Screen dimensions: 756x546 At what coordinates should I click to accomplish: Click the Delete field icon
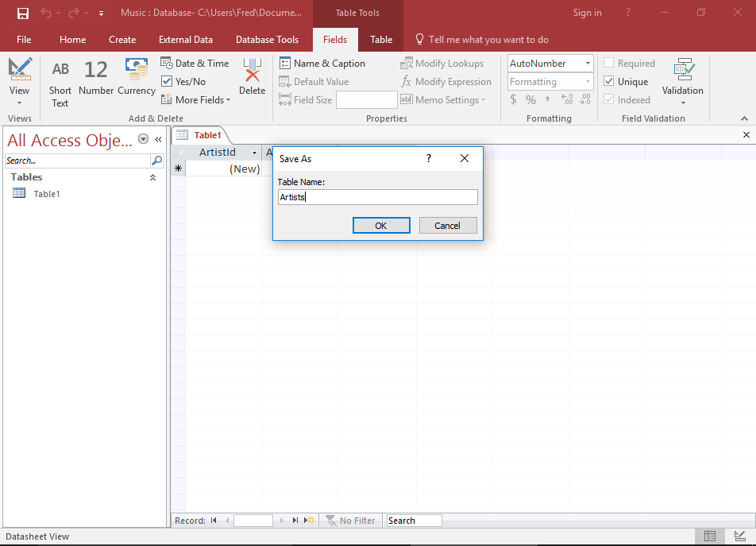point(253,71)
